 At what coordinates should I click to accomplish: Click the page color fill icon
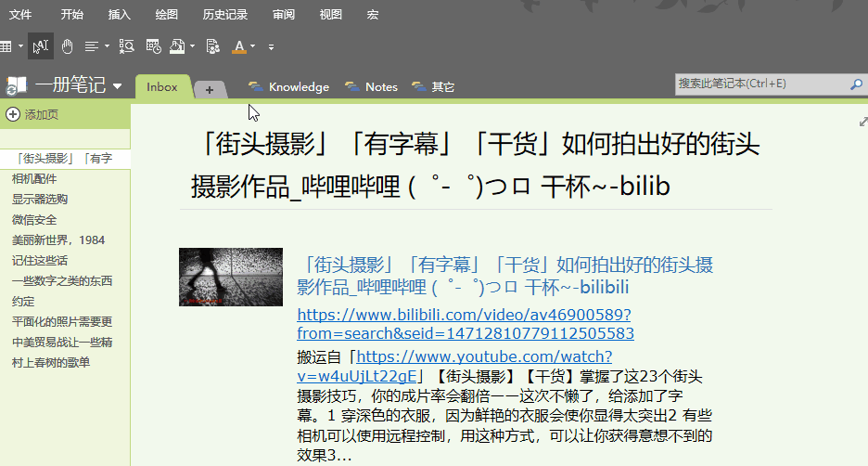[x=177, y=46]
